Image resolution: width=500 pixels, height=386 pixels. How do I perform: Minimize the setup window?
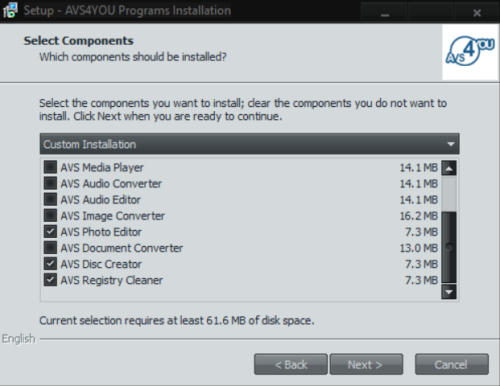tap(385, 12)
